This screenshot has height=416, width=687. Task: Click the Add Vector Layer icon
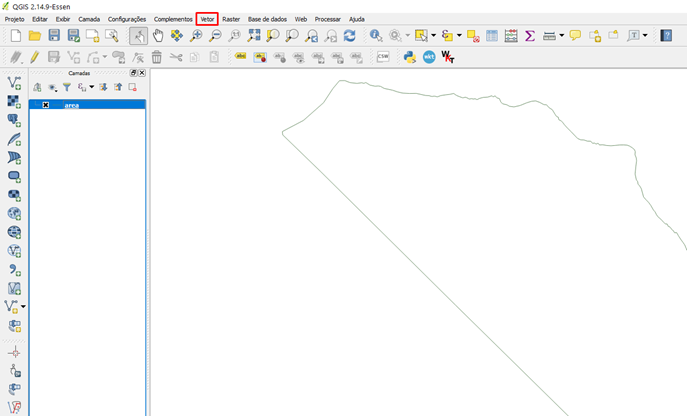(x=14, y=83)
